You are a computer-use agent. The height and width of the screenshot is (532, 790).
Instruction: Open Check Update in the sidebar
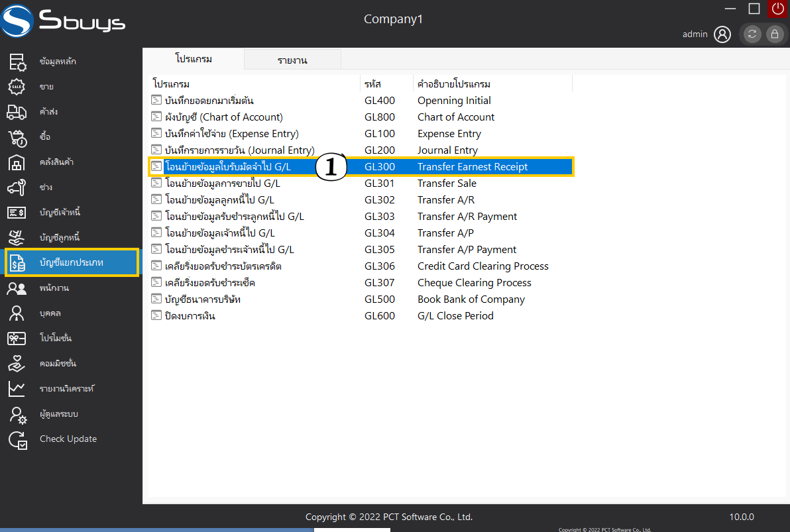point(68,439)
